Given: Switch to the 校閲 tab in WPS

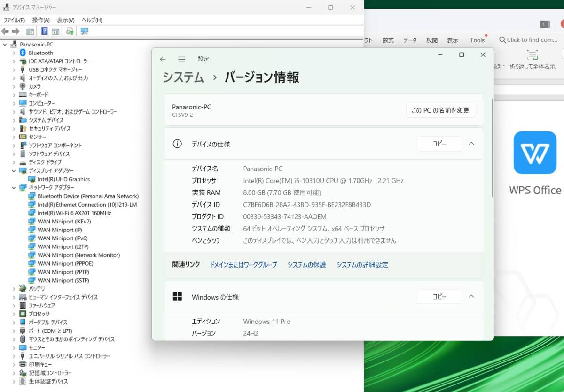Looking at the screenshot, I should [432, 40].
